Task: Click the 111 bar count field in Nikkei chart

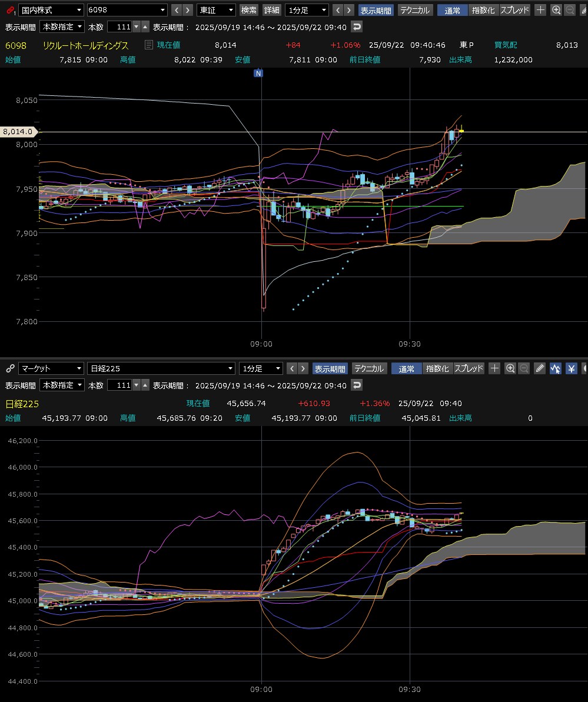Action: pos(120,385)
